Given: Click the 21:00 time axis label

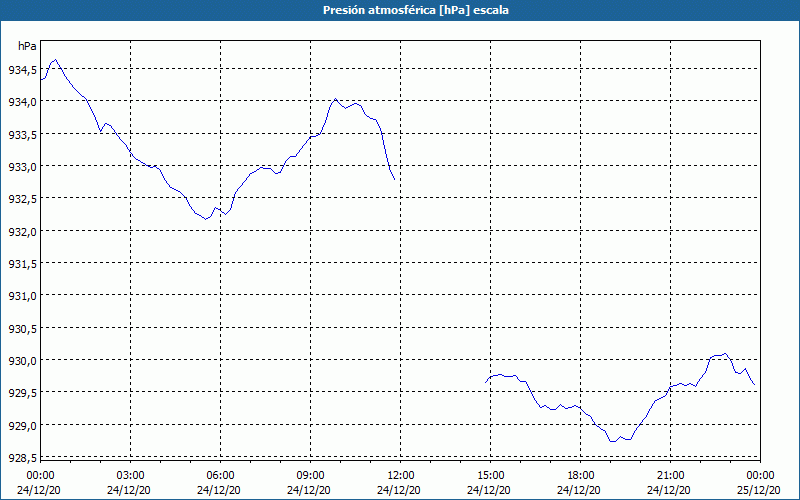Looking at the screenshot, I should point(670,476).
